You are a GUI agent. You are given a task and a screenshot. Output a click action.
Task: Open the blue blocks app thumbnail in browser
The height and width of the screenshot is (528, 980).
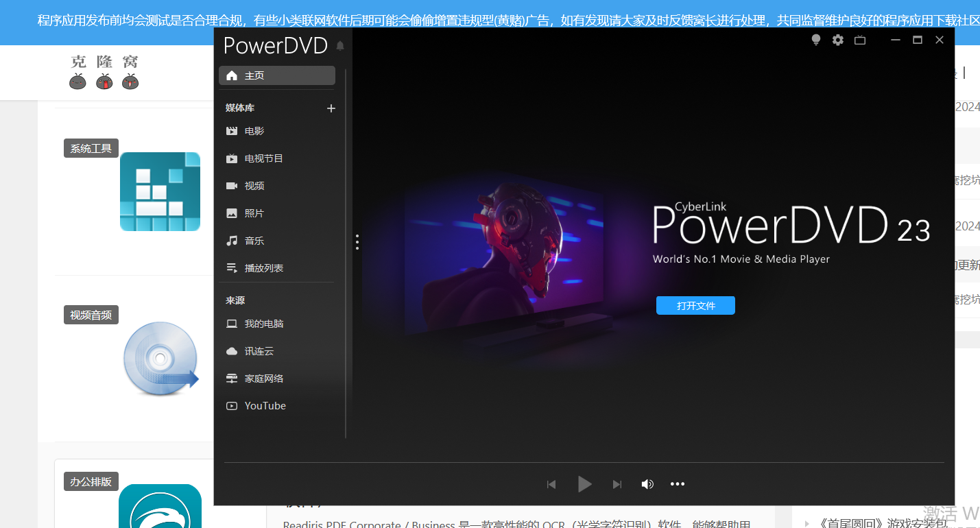160,191
